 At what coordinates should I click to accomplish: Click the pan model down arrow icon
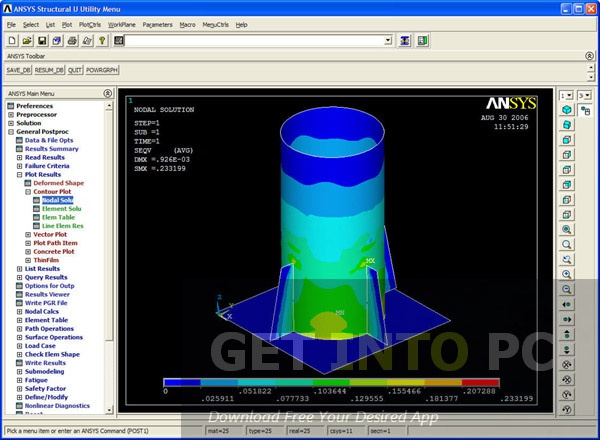pyautogui.click(x=567, y=349)
